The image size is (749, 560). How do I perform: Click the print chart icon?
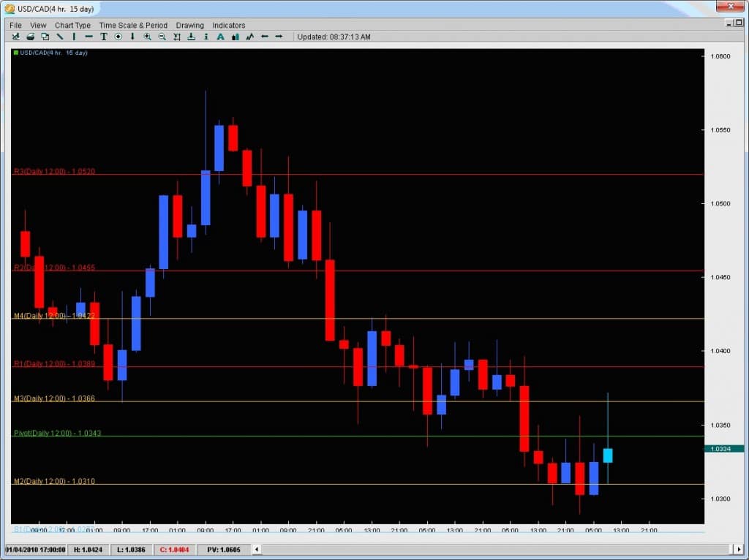31,37
